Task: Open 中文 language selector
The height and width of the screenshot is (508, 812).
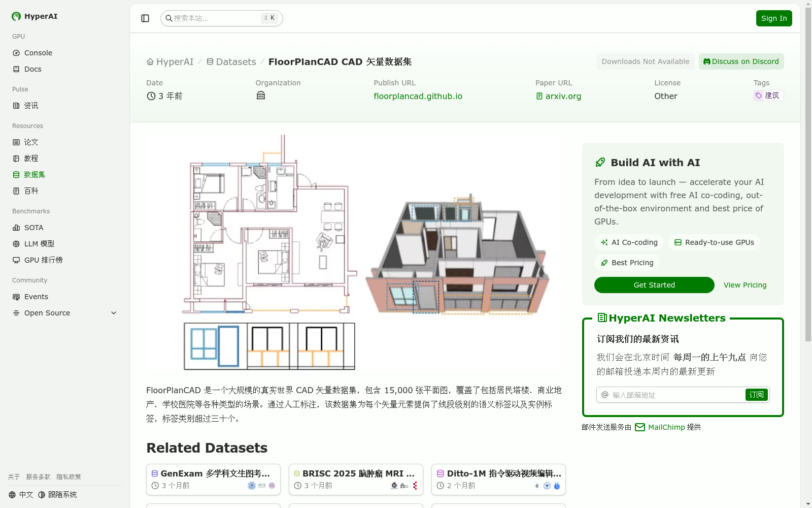Action: tap(21, 495)
